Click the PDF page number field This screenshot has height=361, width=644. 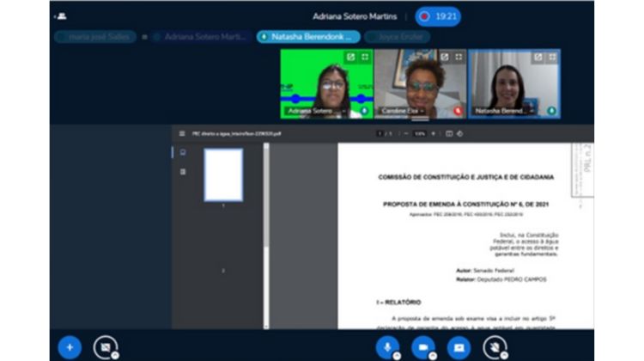380,133
